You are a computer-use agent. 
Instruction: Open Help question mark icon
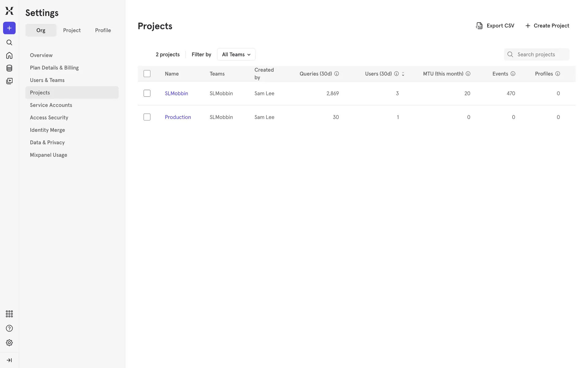tap(9, 328)
